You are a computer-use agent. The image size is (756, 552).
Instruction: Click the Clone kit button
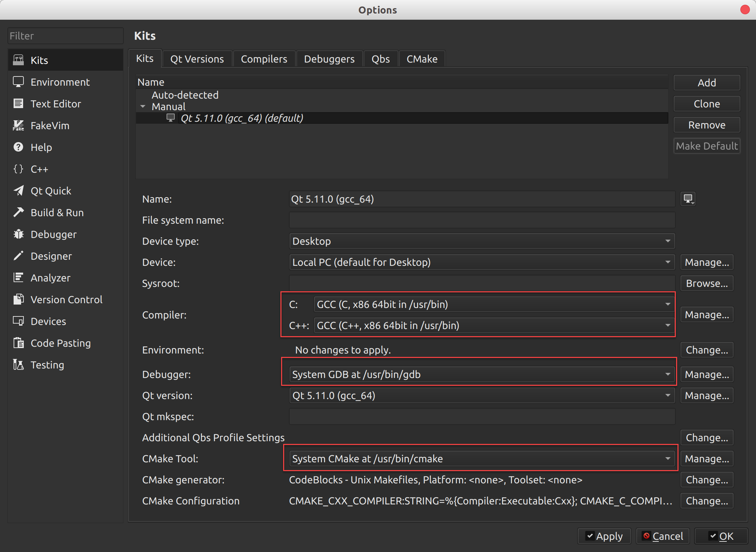[x=707, y=104]
